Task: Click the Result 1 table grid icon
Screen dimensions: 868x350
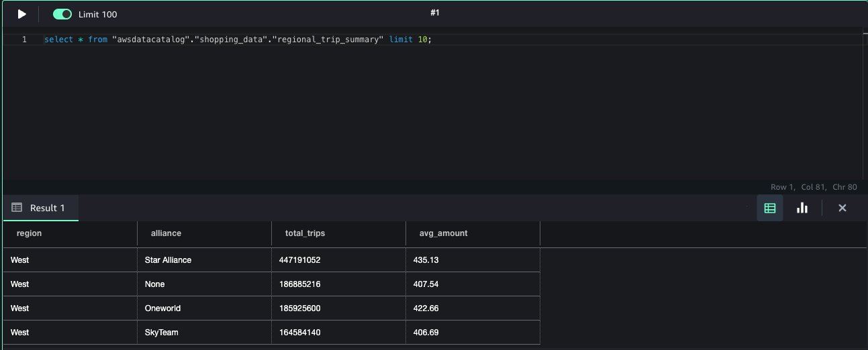Action: tap(17, 208)
